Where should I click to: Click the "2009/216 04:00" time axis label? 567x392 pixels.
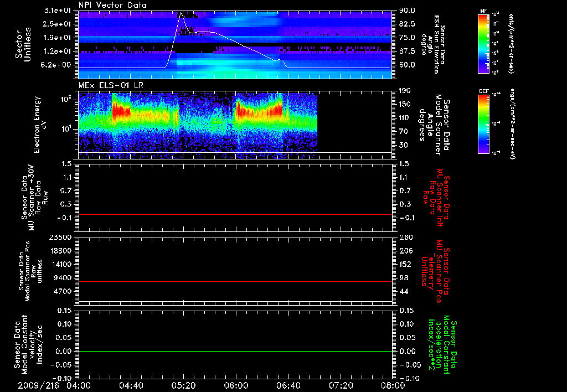[x=55, y=386]
